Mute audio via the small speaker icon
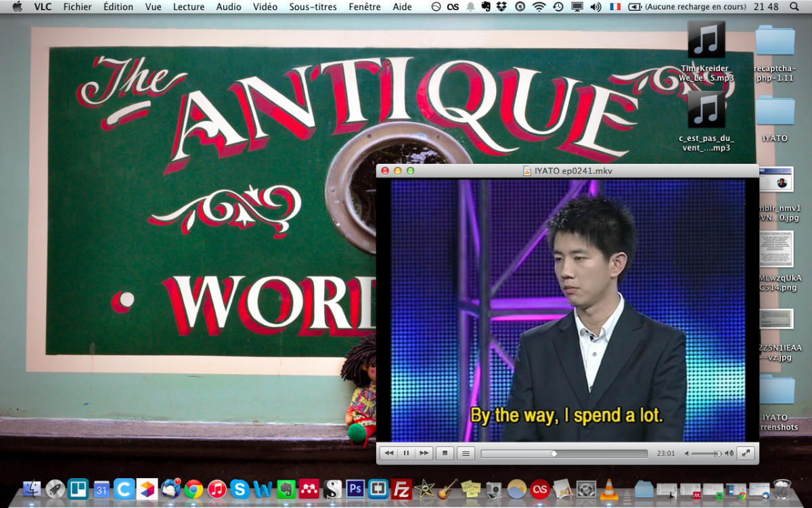Screen dimensions: 812x508 687,454
